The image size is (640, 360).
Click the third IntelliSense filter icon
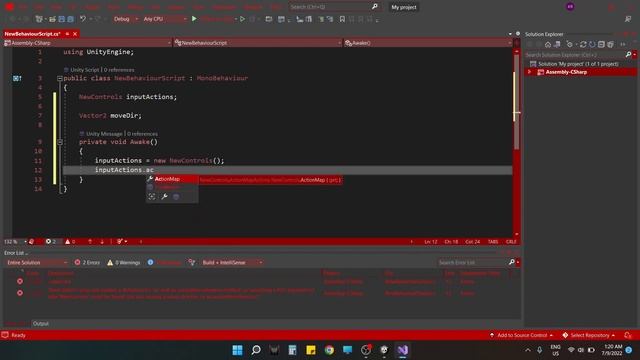point(176,197)
